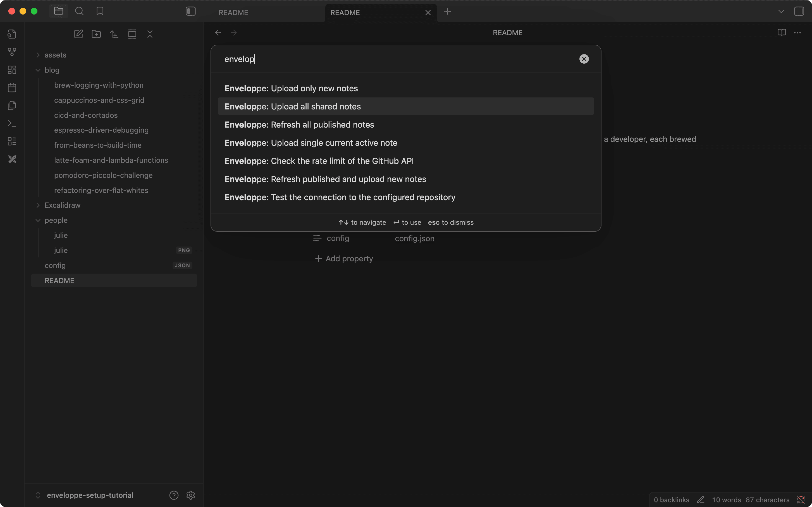Open the bookmarks pane icon
Image resolution: width=812 pixels, height=507 pixels.
pyautogui.click(x=100, y=11)
